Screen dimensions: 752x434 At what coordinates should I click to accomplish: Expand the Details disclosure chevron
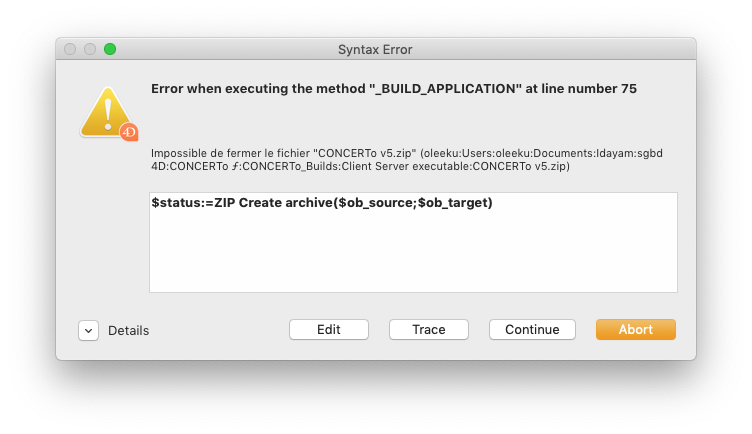[88, 330]
